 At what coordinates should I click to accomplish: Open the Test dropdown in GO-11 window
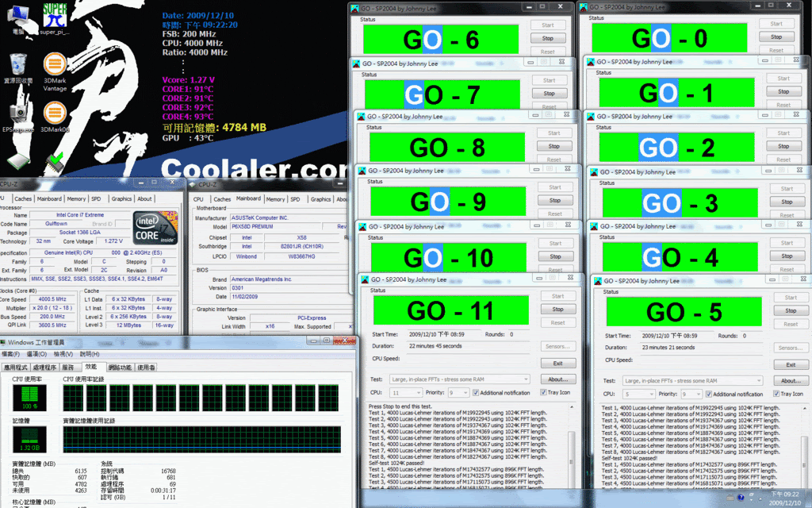[x=526, y=379]
